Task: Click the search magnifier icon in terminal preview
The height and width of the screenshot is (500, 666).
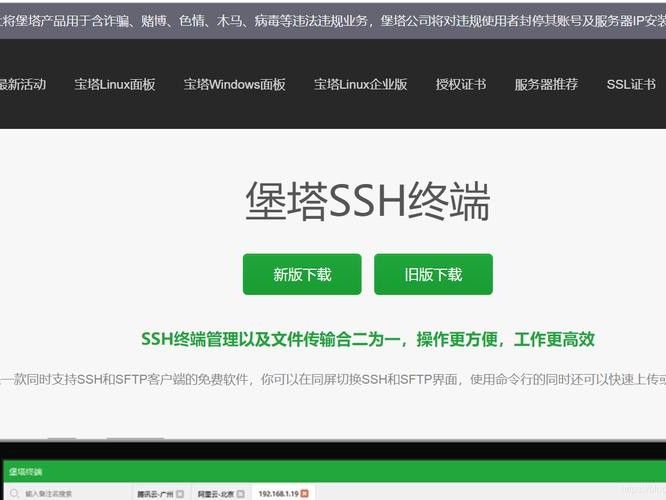Action: 14,494
